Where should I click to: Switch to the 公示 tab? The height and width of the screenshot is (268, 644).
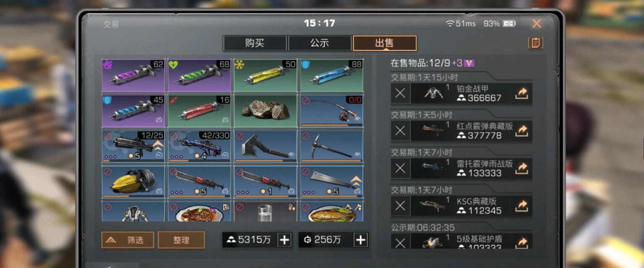point(320,43)
